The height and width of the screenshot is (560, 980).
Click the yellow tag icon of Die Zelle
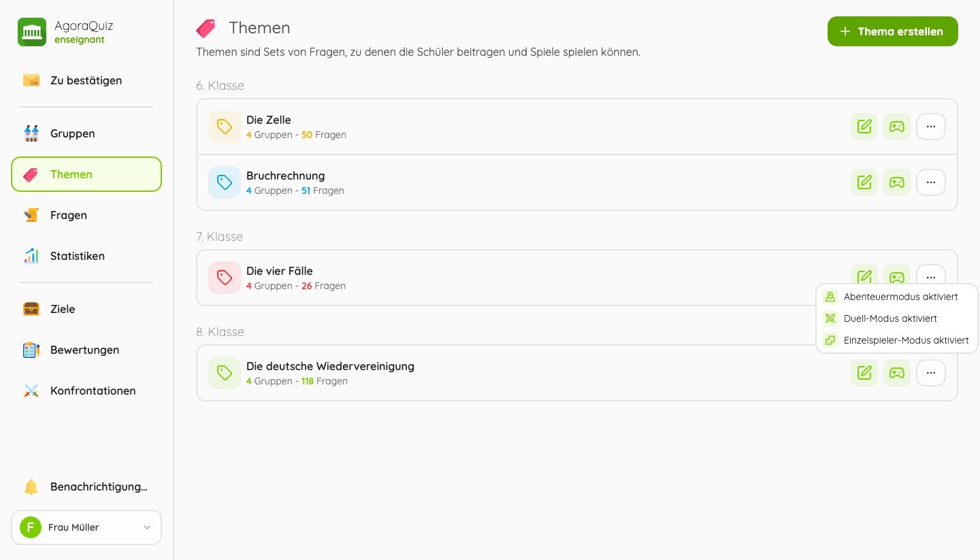[x=225, y=127]
